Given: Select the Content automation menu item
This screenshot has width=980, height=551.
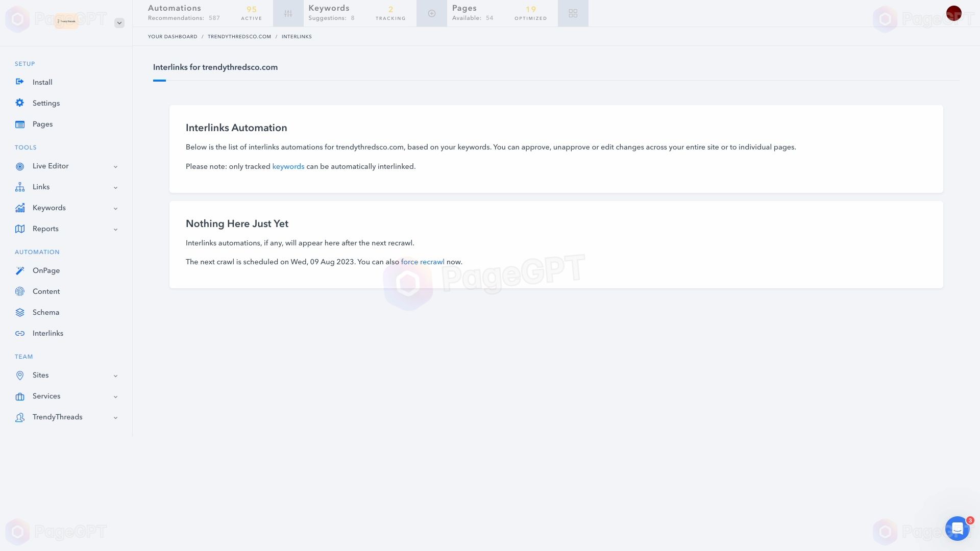Looking at the screenshot, I should click(46, 291).
